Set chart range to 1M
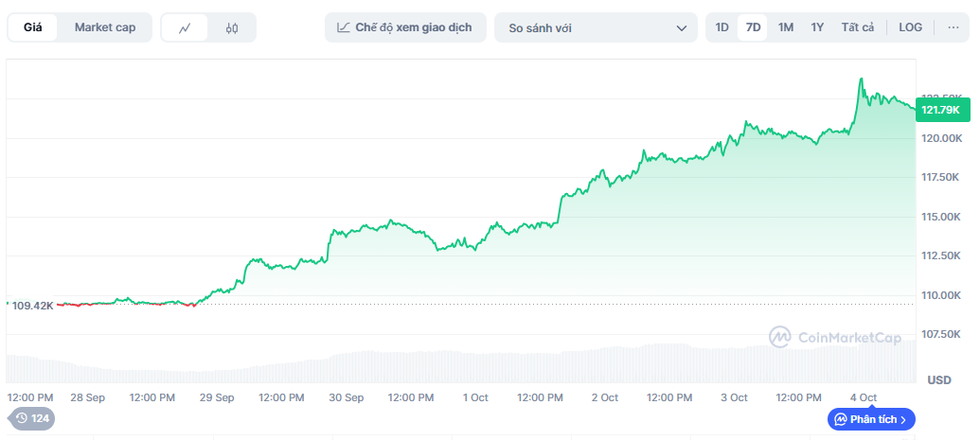This screenshot has height=440, width=980. pyautogui.click(x=786, y=27)
